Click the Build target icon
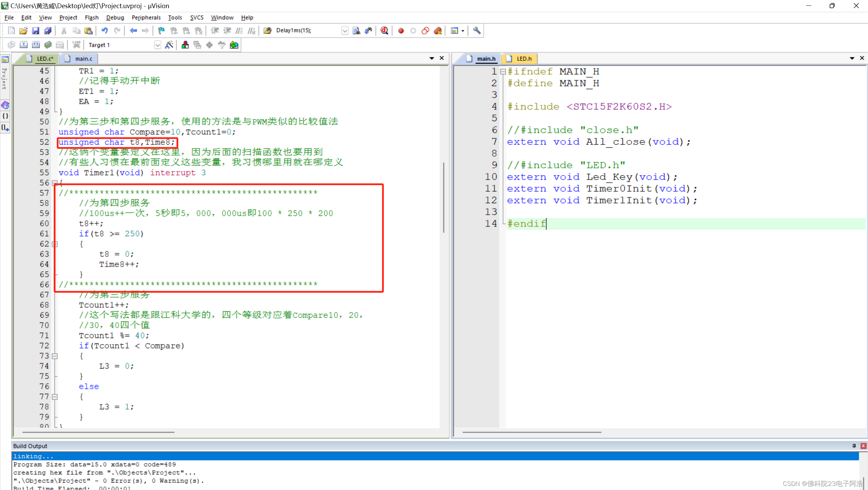Viewport: 868px width, 490px height. coord(23,45)
